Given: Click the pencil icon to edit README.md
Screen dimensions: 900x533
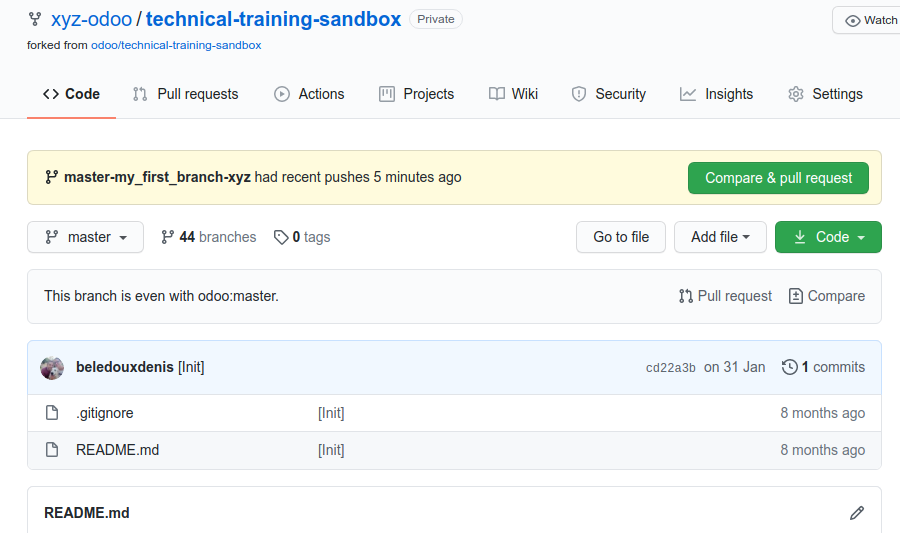Looking at the screenshot, I should pyautogui.click(x=856, y=513).
